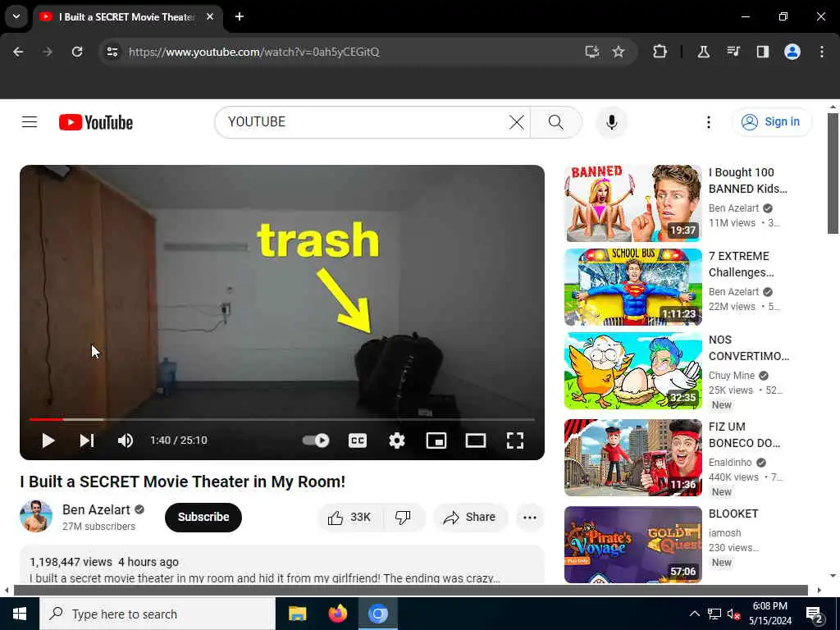Search with voice microphone

[x=611, y=122]
